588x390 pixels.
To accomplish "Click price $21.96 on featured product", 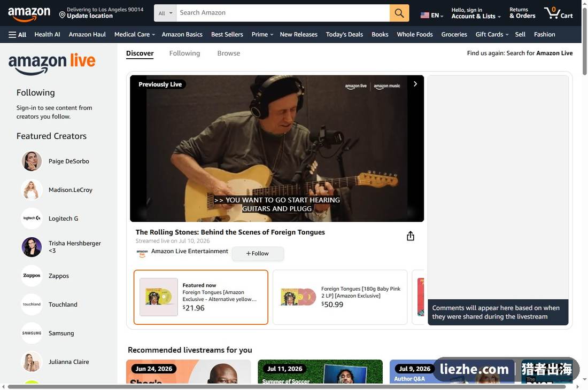I will (x=194, y=308).
